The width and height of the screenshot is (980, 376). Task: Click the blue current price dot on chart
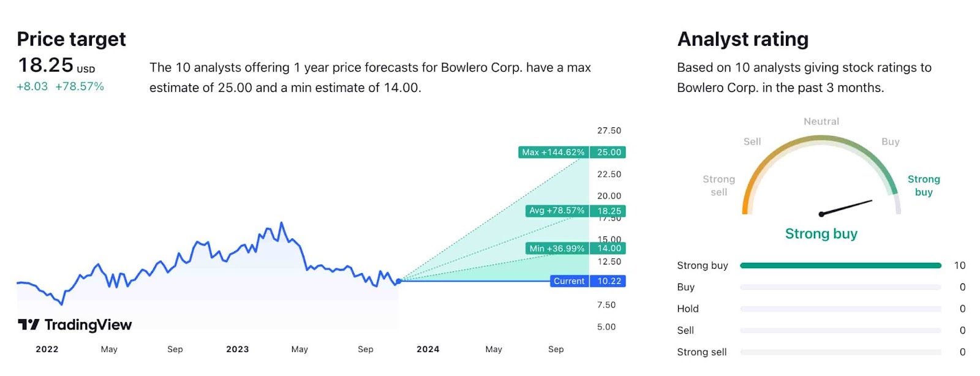pyautogui.click(x=399, y=281)
